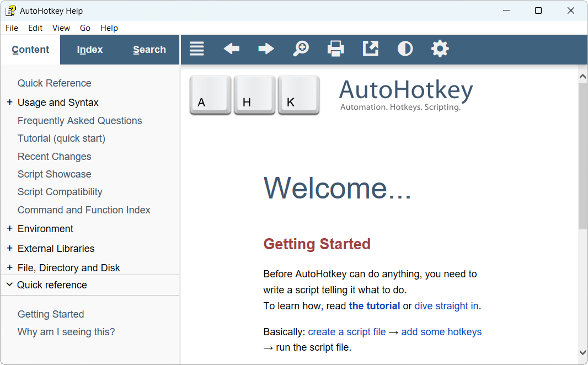The image size is (588, 365).
Task: Print the page using the printer icon
Action: [335, 49]
